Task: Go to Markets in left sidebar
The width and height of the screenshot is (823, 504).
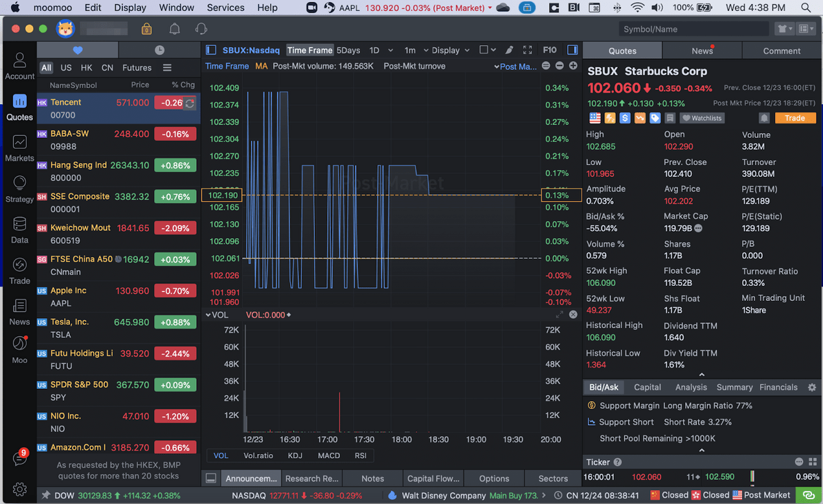Action: click(x=19, y=148)
